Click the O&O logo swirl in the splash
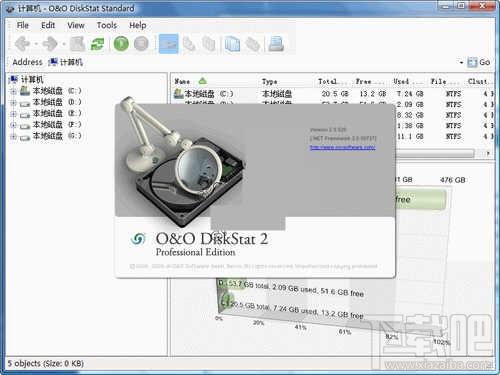The image size is (500, 375). coord(138,239)
